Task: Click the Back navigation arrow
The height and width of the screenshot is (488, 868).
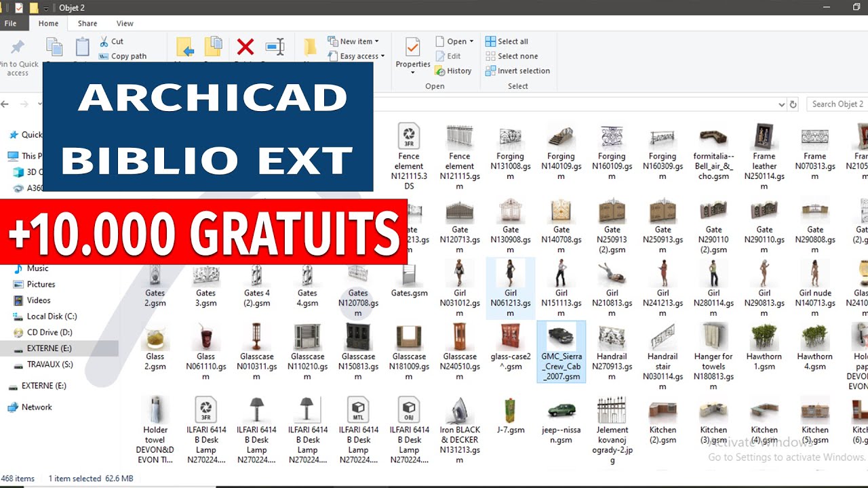Action: point(5,104)
